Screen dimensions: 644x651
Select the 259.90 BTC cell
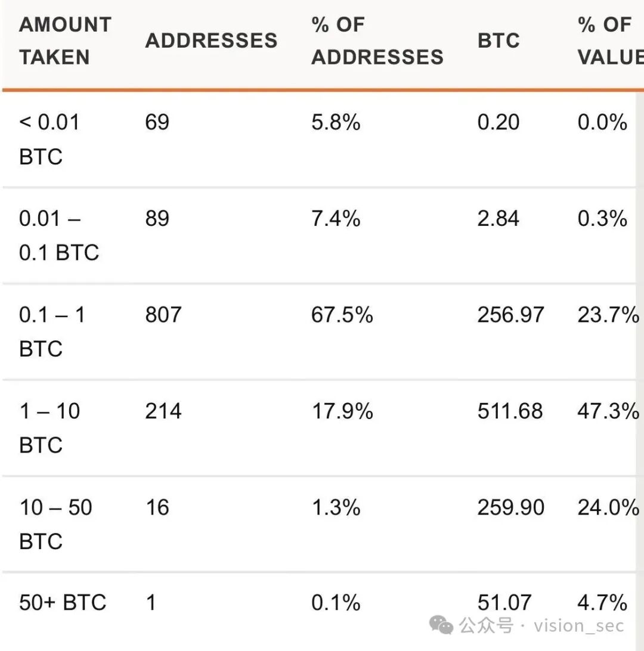click(510, 507)
